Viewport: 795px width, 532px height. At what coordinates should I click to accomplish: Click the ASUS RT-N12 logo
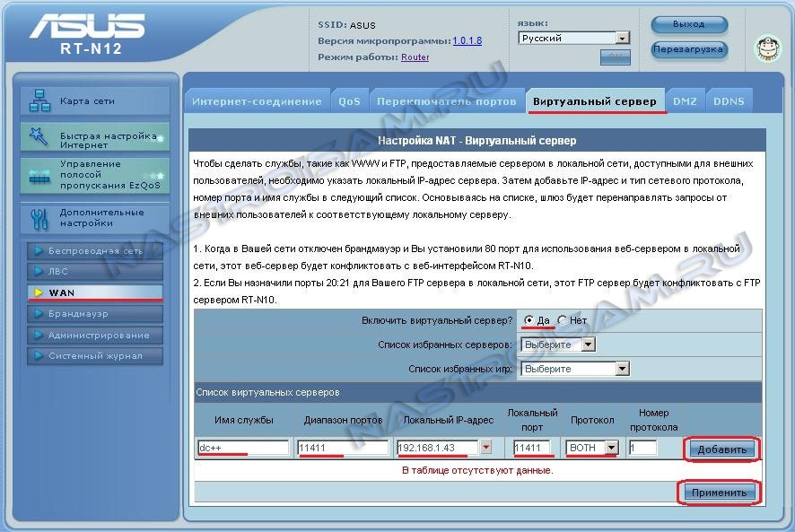pos(86,38)
